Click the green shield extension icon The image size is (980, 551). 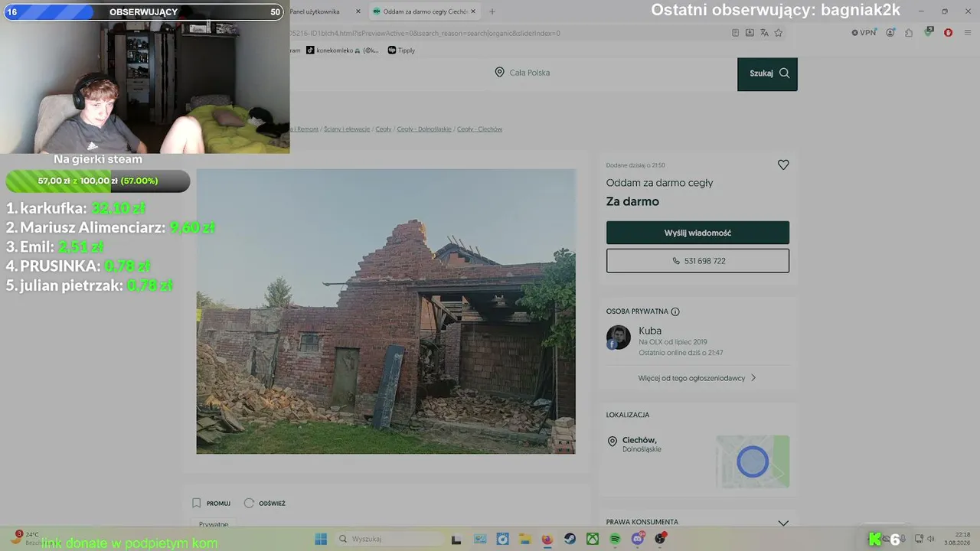click(x=929, y=32)
